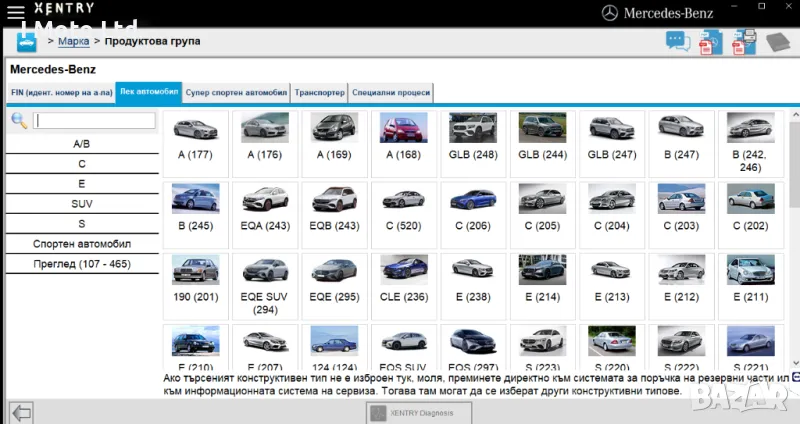Click the back arrow at bottom left
The width and height of the screenshot is (800, 424).
(x=22, y=411)
